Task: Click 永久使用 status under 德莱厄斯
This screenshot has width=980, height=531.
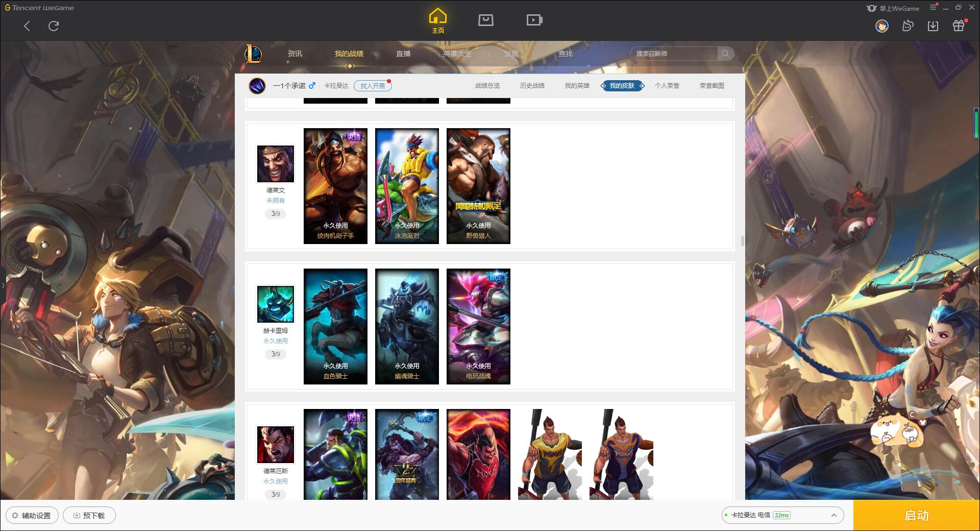Action: pyautogui.click(x=276, y=481)
